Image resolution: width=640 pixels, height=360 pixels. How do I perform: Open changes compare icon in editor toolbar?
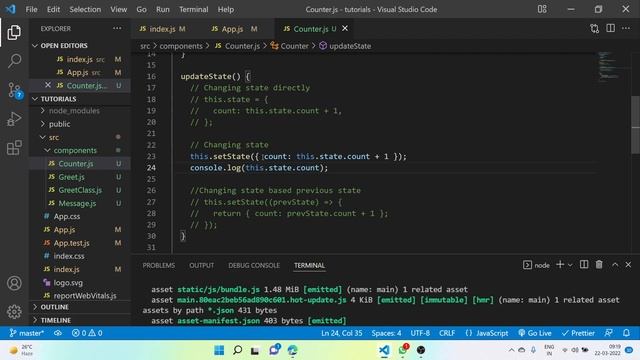pos(594,29)
